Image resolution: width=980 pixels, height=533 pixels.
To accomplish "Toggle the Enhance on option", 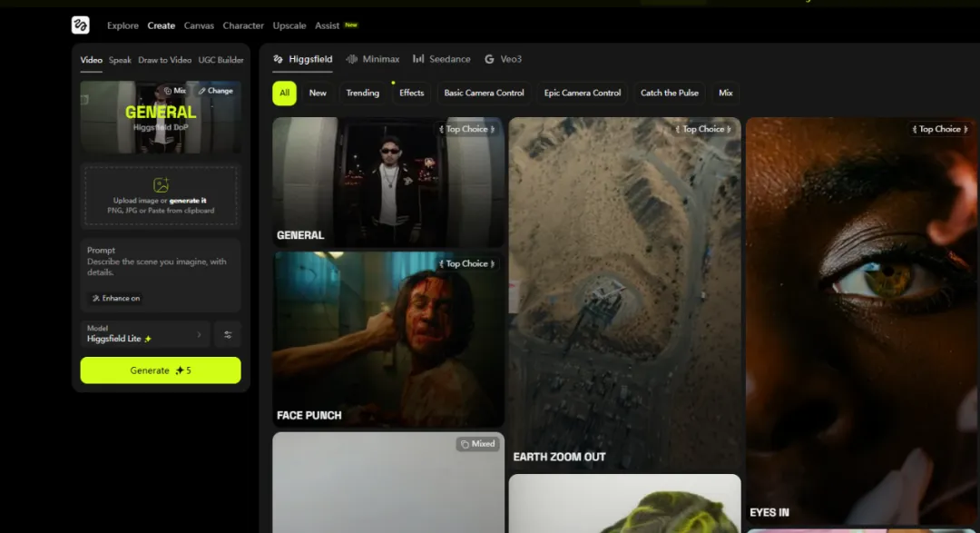I will (115, 298).
